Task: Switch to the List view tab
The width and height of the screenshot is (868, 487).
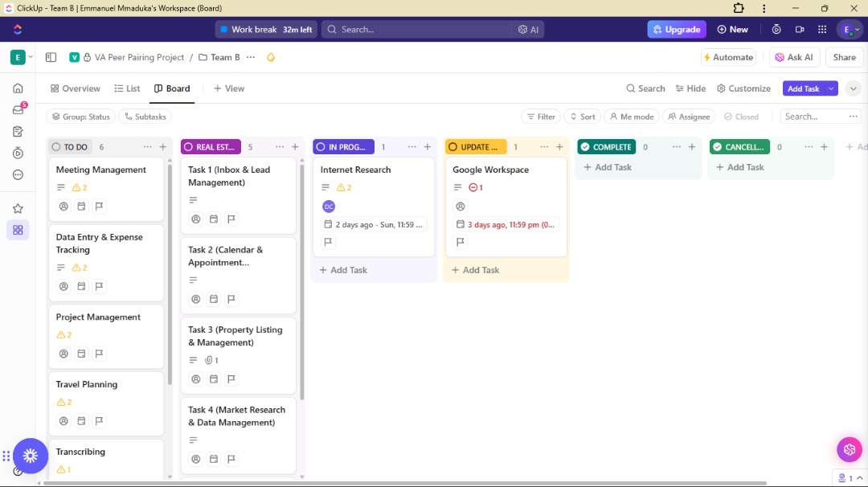Action: 127,88
